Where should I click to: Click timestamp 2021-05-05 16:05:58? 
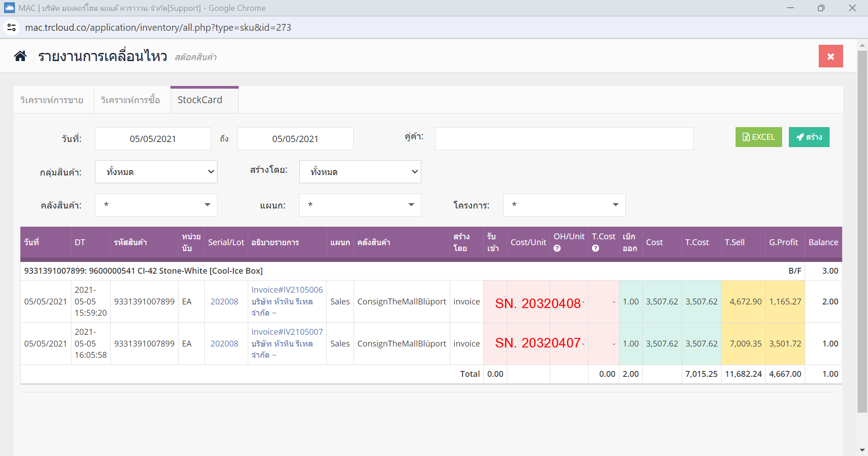pos(90,343)
